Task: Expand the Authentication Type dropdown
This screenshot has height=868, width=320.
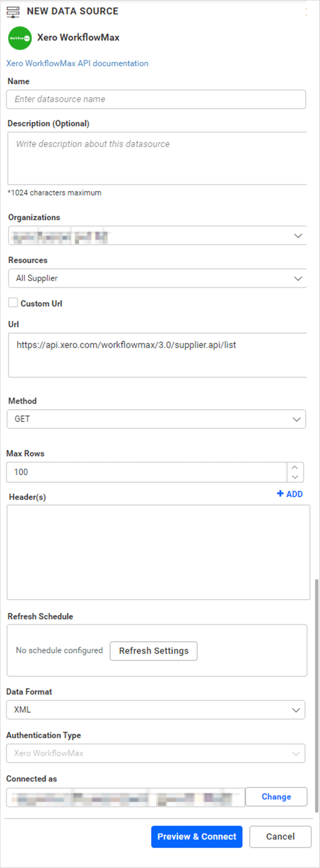Action: point(296,753)
